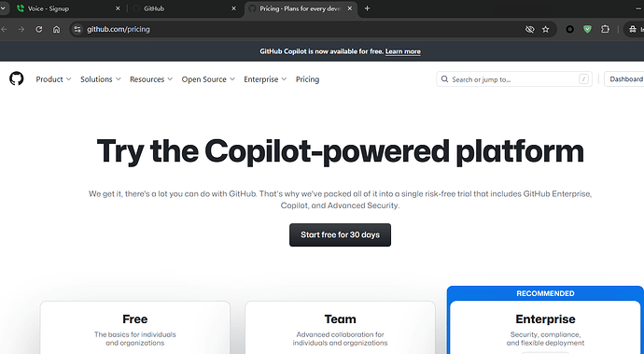Image resolution: width=644 pixels, height=354 pixels.
Task: Bookmark this page with star icon
Action: point(545,29)
